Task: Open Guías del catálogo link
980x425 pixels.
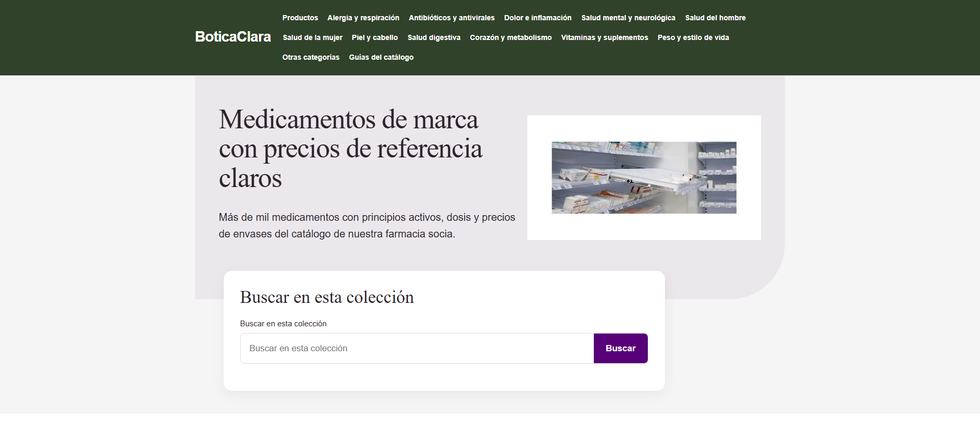Action: click(382, 57)
